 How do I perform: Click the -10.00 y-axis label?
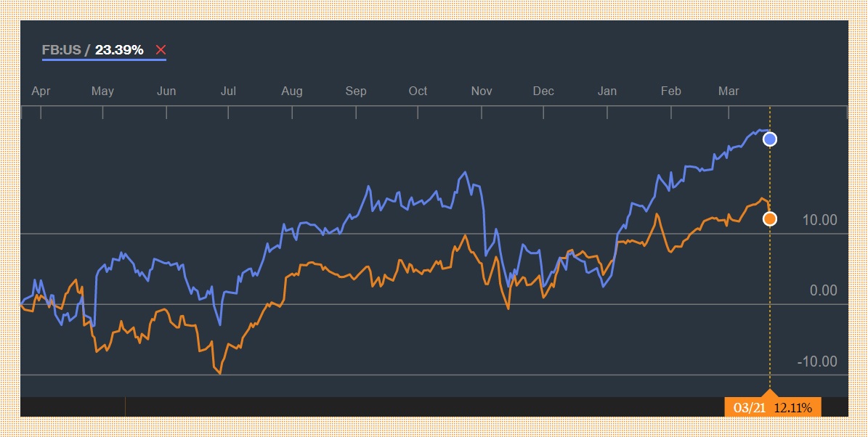tap(817, 362)
